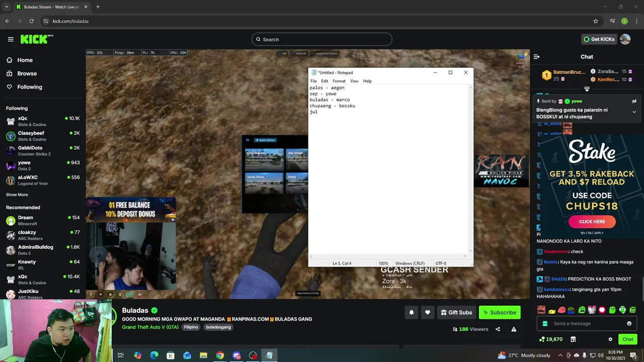This screenshot has height=362, width=644.
Task: Focus the Kick search box
Action: [x=322, y=39]
